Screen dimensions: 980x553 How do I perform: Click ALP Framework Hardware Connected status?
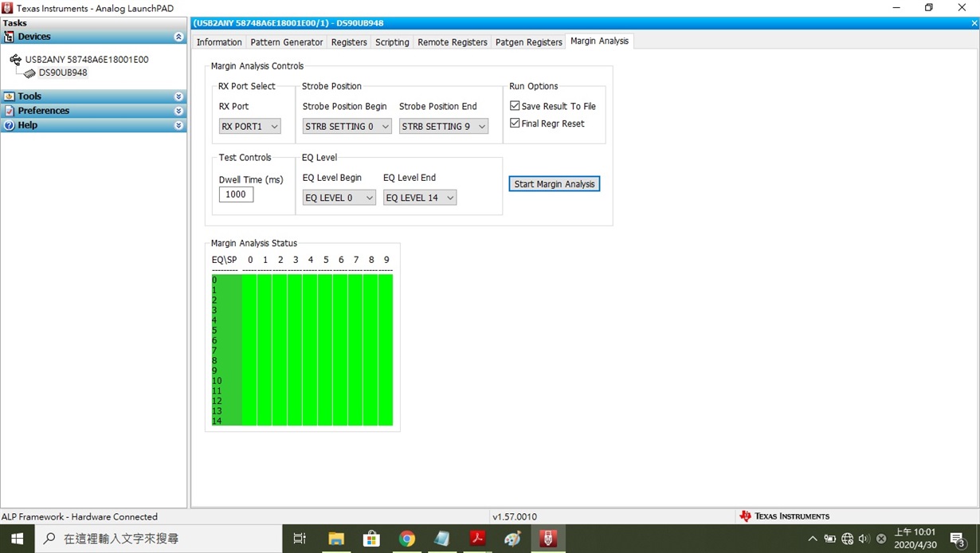point(80,516)
